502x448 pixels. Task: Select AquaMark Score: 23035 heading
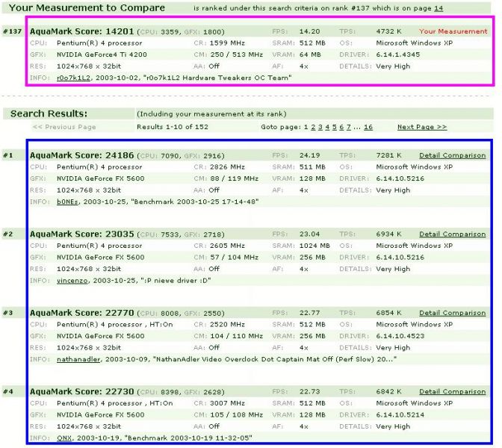pyautogui.click(x=81, y=234)
